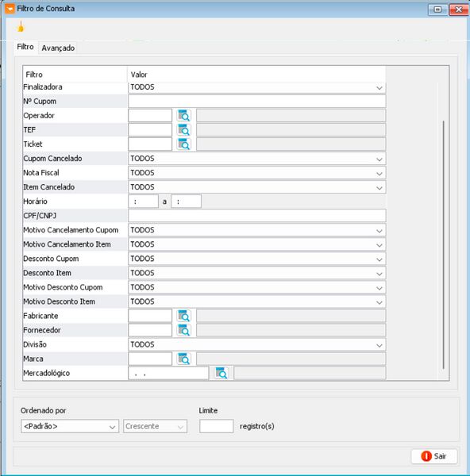Click the Sair button

click(x=433, y=456)
